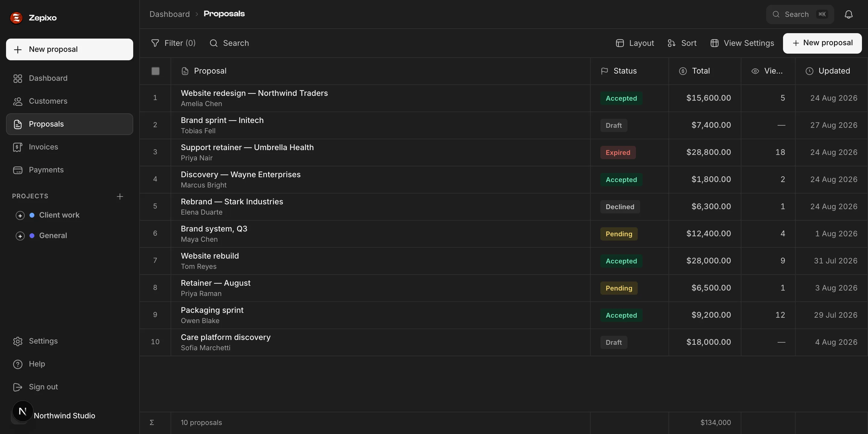Click Northwind Studio account name
Image resolution: width=868 pixels, height=434 pixels.
coord(64,416)
